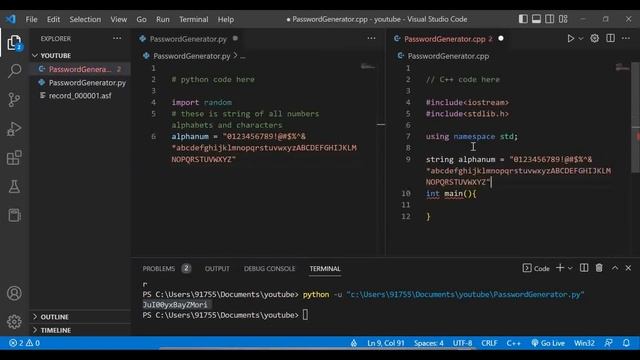The image size is (640, 360).
Task: Click the Ln 9, Col 91 status entry
Action: [x=386, y=343]
